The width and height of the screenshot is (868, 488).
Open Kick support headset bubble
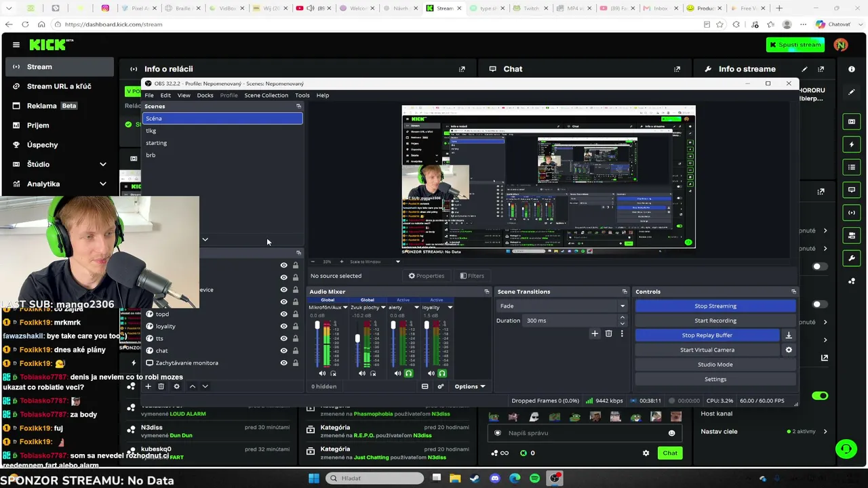846,449
